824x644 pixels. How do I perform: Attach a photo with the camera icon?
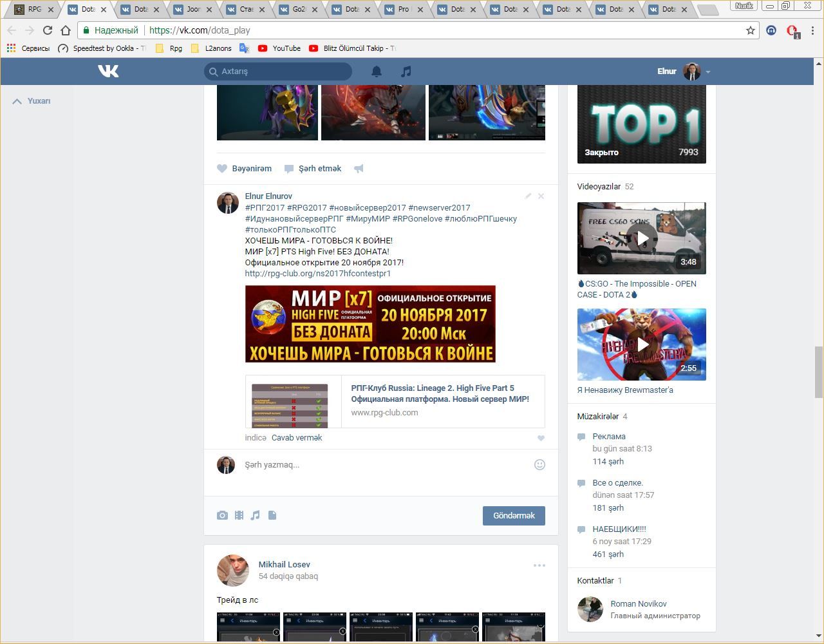click(x=222, y=515)
